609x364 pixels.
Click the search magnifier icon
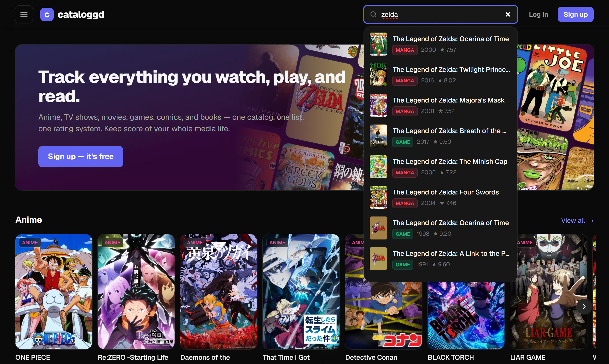coord(373,14)
